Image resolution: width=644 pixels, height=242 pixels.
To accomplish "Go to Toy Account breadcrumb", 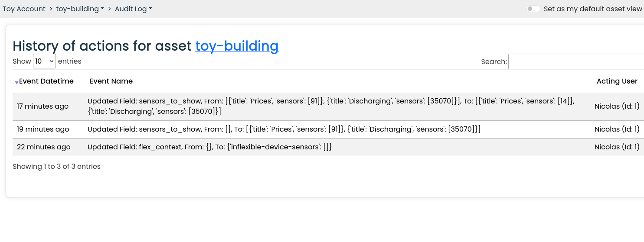I will click(x=24, y=9).
